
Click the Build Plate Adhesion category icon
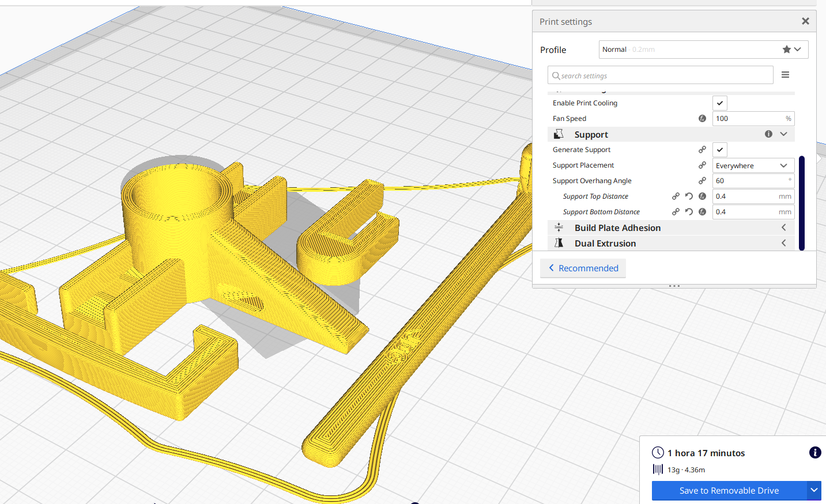point(559,228)
